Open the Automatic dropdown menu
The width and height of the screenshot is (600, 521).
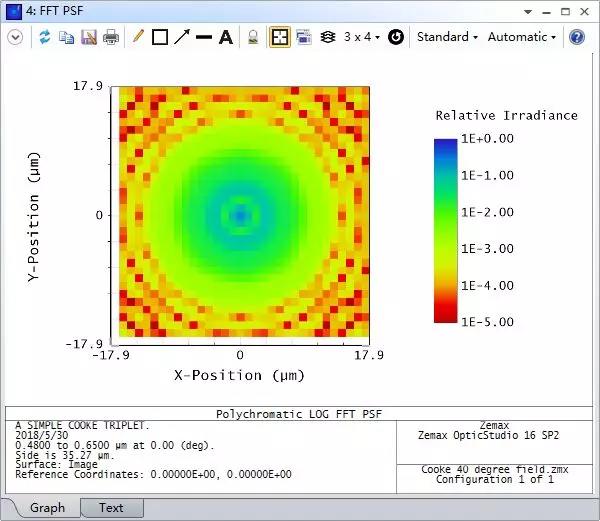522,37
